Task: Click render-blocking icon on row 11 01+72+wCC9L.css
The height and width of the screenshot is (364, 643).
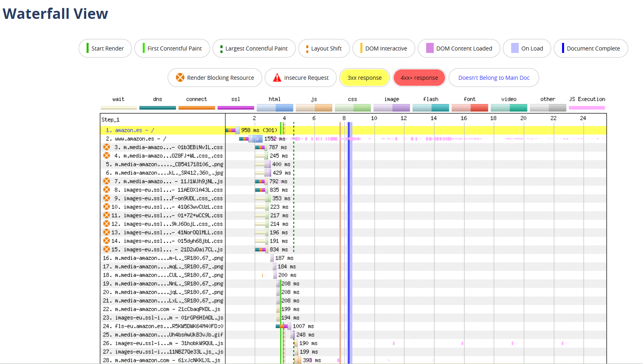Action: [107, 215]
